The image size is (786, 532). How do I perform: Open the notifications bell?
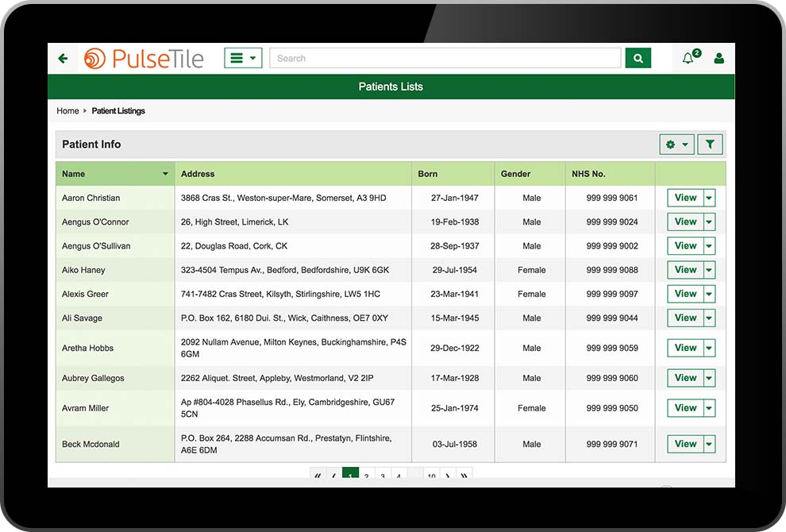click(x=688, y=58)
